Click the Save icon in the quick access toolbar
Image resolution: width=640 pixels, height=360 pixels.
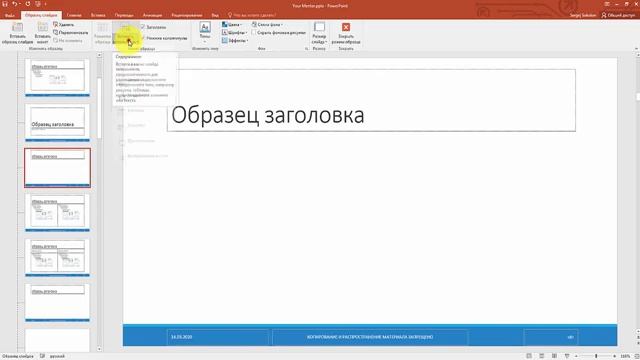5,4
